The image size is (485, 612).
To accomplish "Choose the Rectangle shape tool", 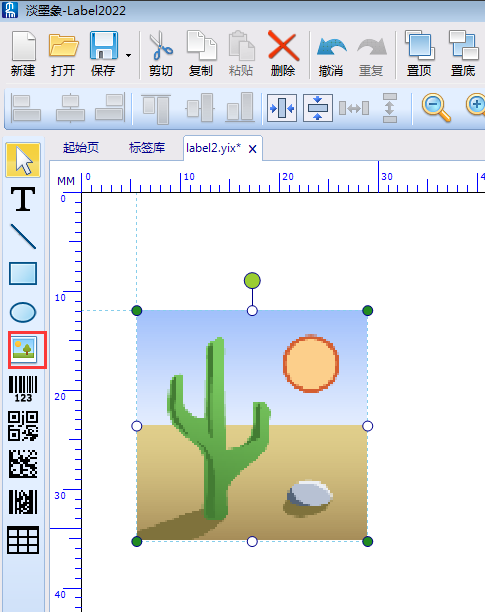I will (23, 273).
